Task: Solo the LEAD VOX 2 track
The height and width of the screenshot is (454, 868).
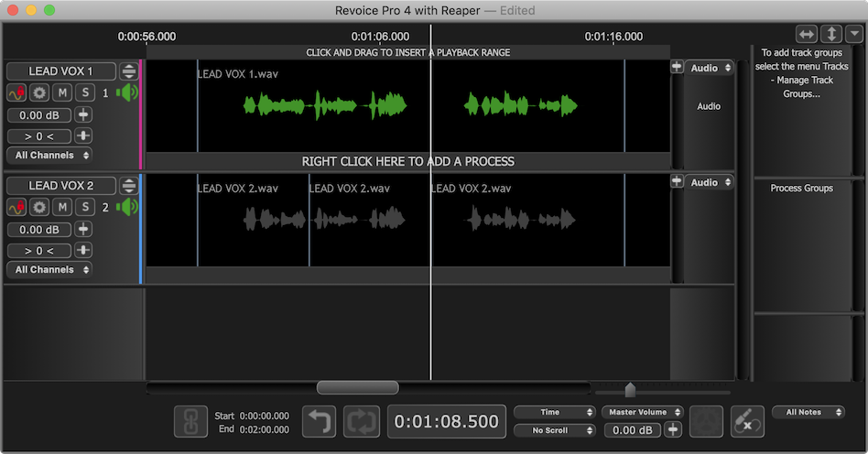Action: pos(85,207)
